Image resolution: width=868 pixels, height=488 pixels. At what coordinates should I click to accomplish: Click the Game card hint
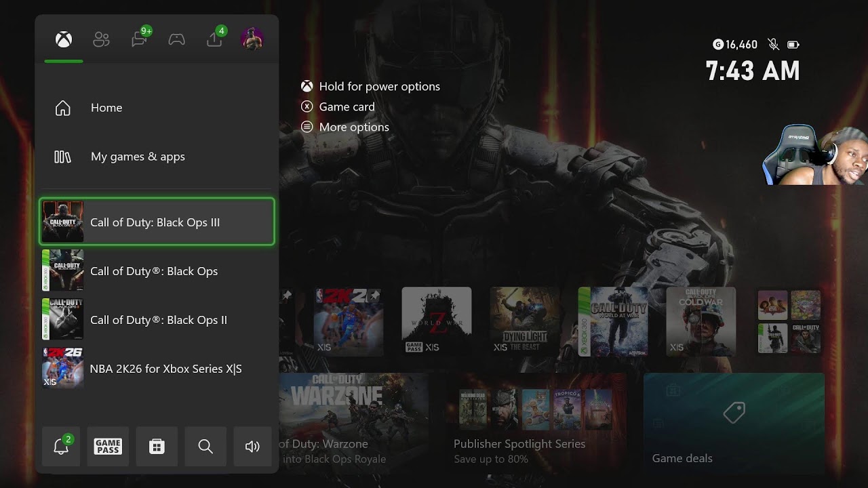(x=338, y=106)
